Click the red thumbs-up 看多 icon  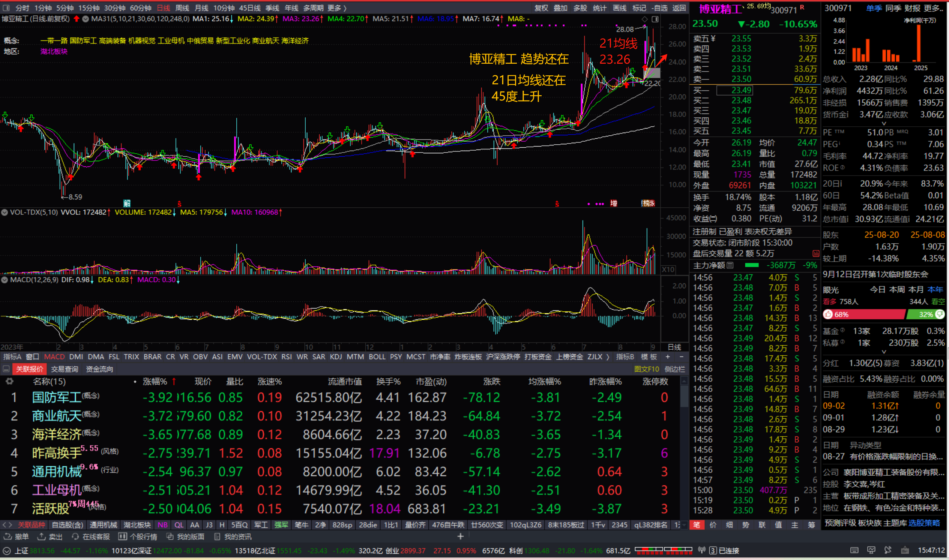point(828,314)
